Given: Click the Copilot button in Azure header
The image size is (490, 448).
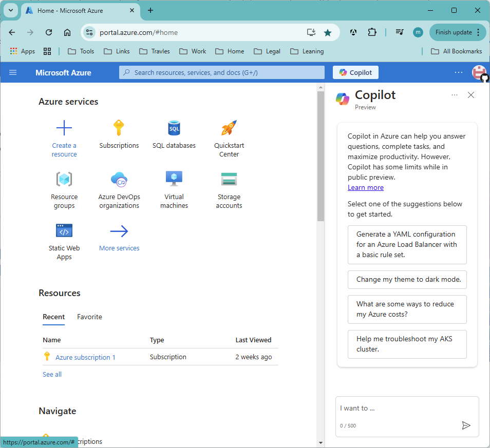Looking at the screenshot, I should point(355,72).
